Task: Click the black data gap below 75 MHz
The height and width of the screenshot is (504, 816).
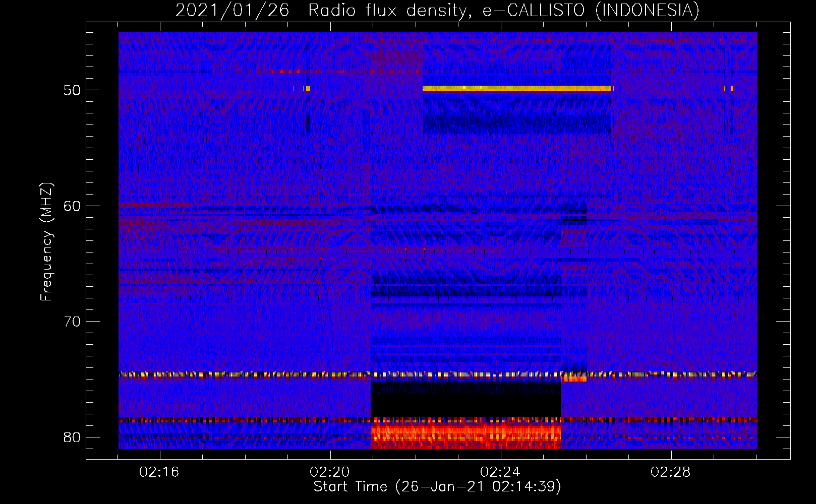Action: (465, 399)
